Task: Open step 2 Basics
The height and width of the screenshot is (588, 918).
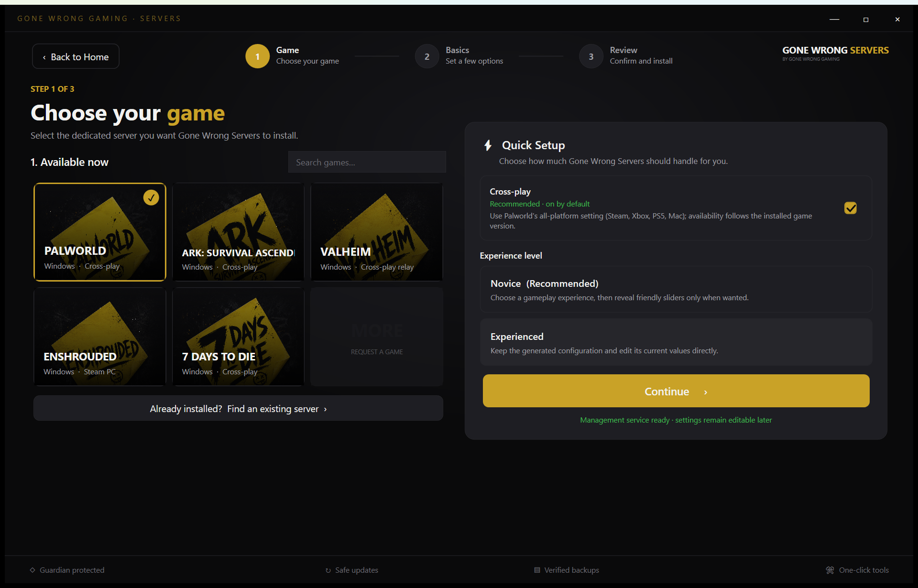Action: click(x=427, y=56)
